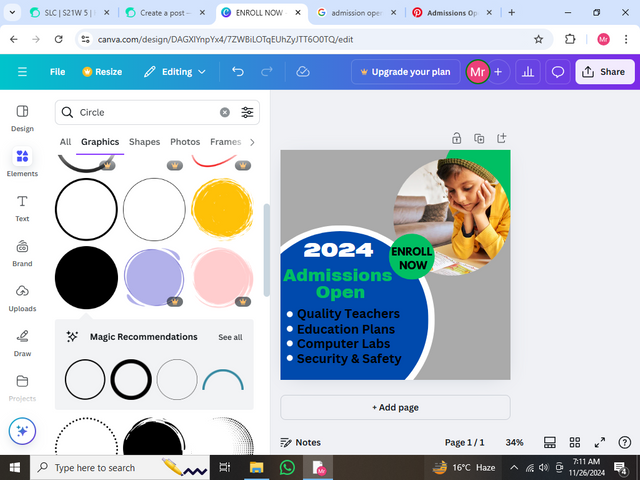Open the Chrome tab search dropdown arrow
This screenshot has height=480, width=640.
(12, 12)
